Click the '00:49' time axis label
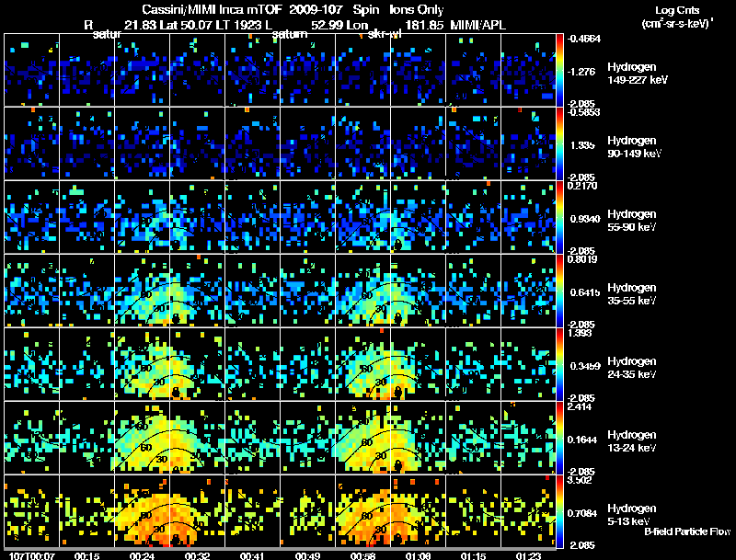 click(x=307, y=556)
